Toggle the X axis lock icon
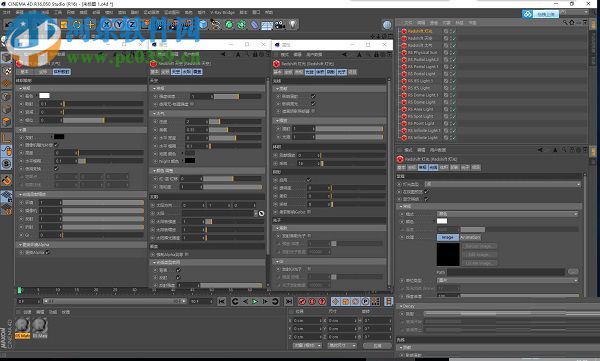 [106, 25]
